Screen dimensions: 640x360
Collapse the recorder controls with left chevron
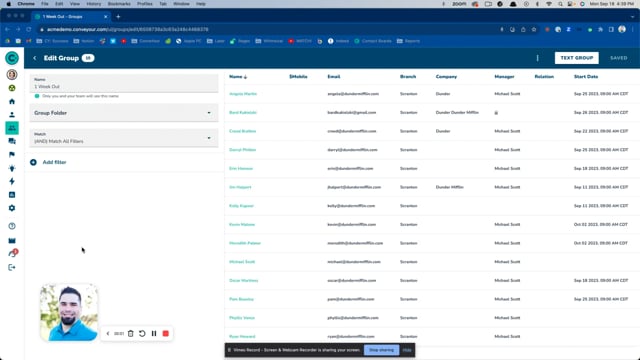[x=108, y=333]
